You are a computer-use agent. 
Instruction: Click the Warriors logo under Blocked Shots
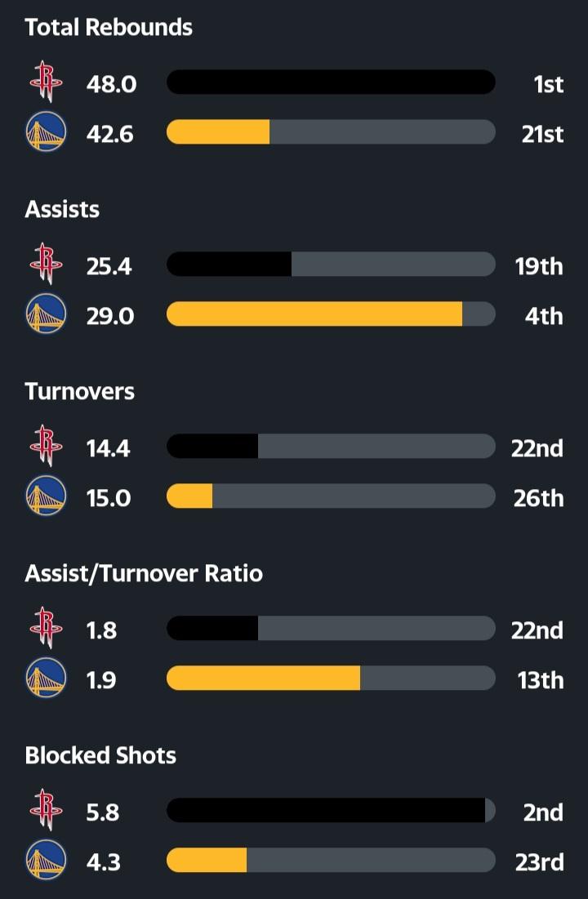(46, 861)
